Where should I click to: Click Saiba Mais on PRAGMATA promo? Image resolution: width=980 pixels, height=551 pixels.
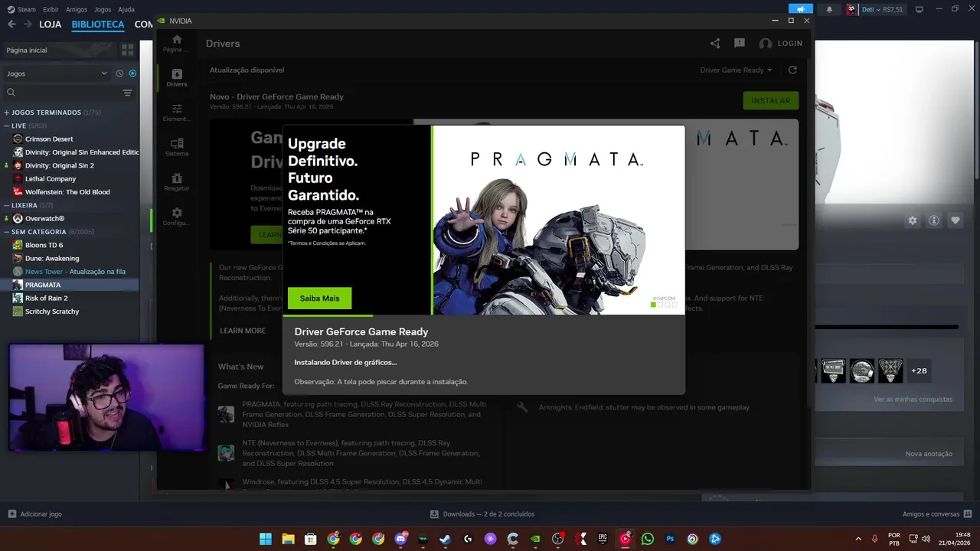(x=320, y=298)
